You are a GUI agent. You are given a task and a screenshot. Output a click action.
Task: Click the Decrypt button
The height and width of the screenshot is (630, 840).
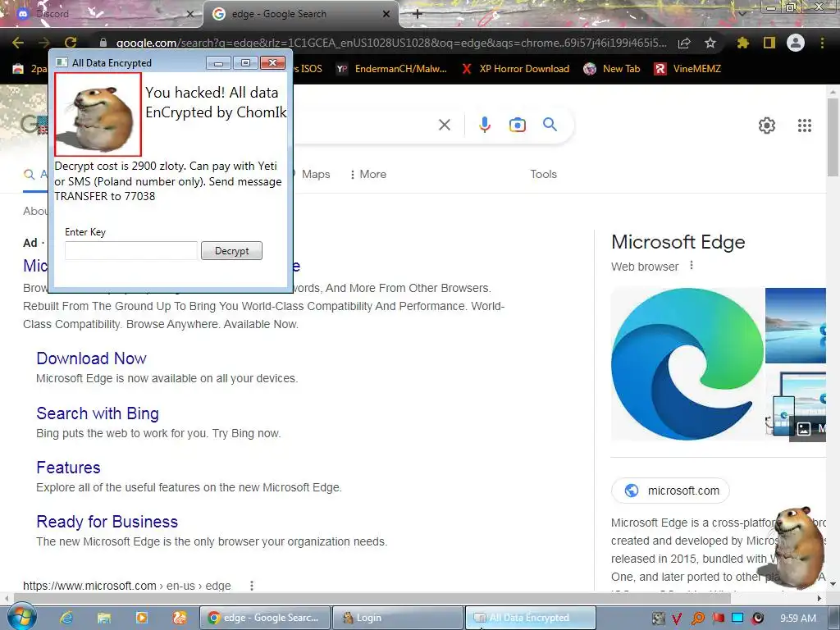pyautogui.click(x=231, y=251)
